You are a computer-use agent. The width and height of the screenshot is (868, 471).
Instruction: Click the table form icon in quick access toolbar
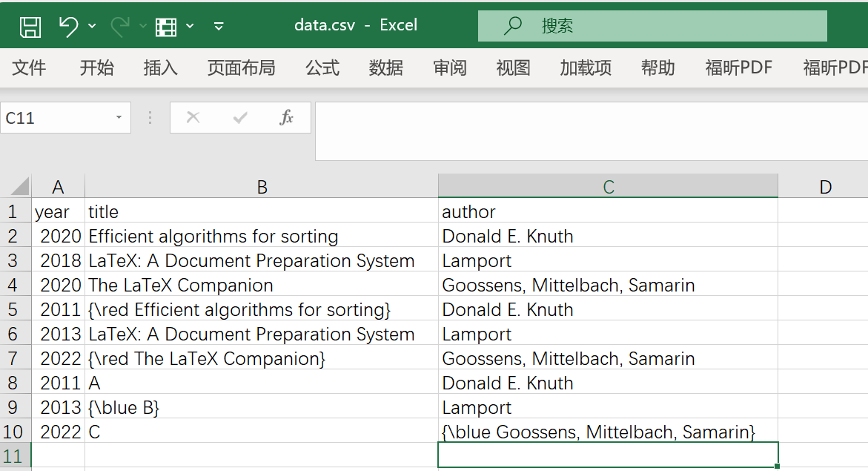click(x=166, y=26)
